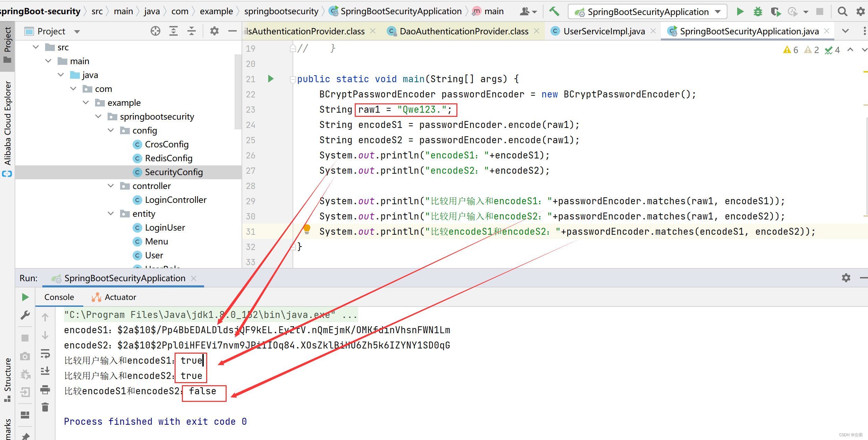Open Search Everywhere magnifier icon
The image size is (868, 440).
842,11
